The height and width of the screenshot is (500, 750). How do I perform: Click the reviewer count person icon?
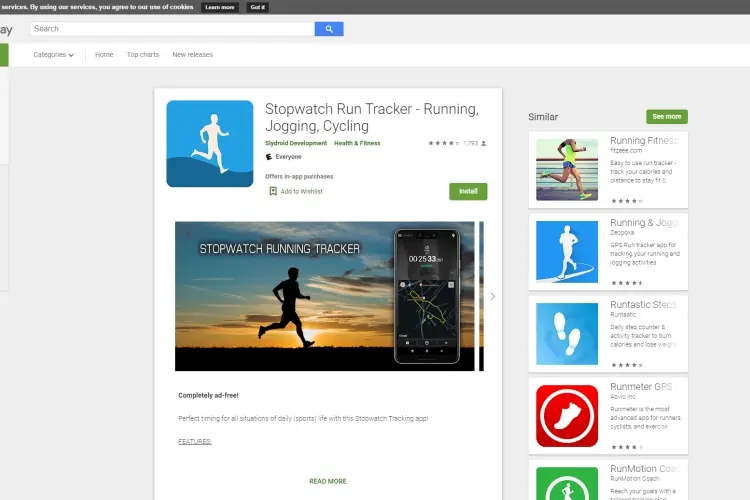484,143
